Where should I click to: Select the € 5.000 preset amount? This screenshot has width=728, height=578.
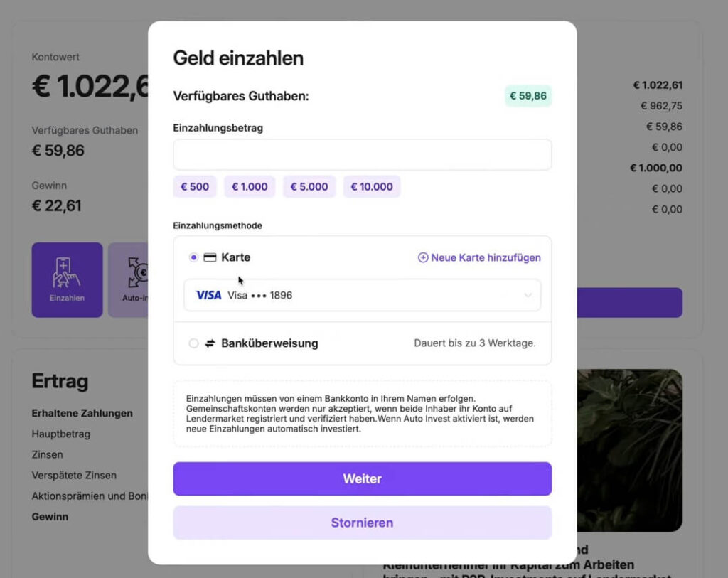coord(309,187)
